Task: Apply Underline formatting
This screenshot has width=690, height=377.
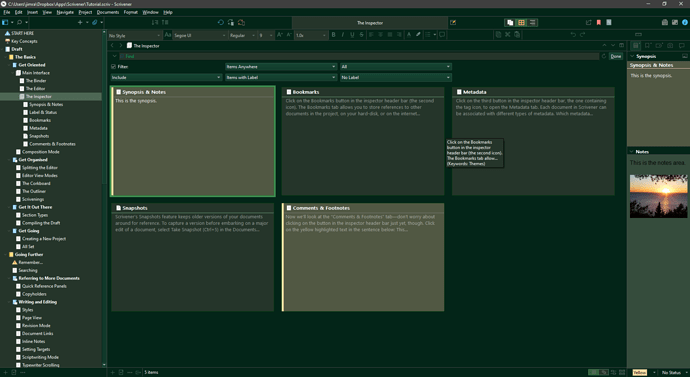Action: pyautogui.click(x=352, y=35)
